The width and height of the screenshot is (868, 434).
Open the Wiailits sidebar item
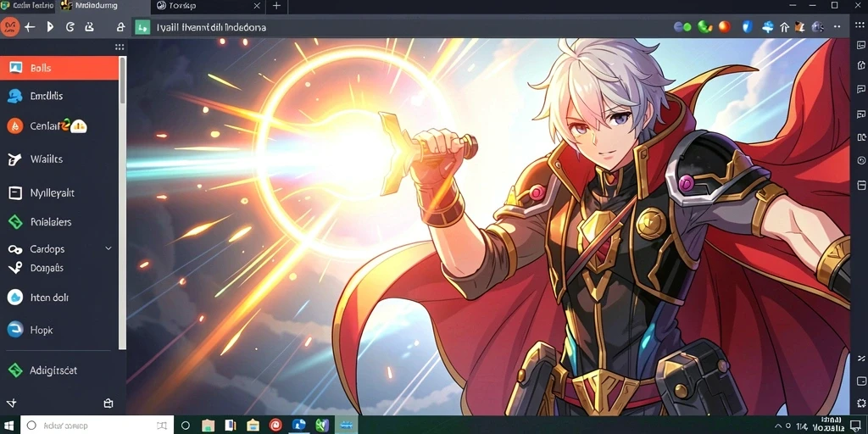click(59, 159)
